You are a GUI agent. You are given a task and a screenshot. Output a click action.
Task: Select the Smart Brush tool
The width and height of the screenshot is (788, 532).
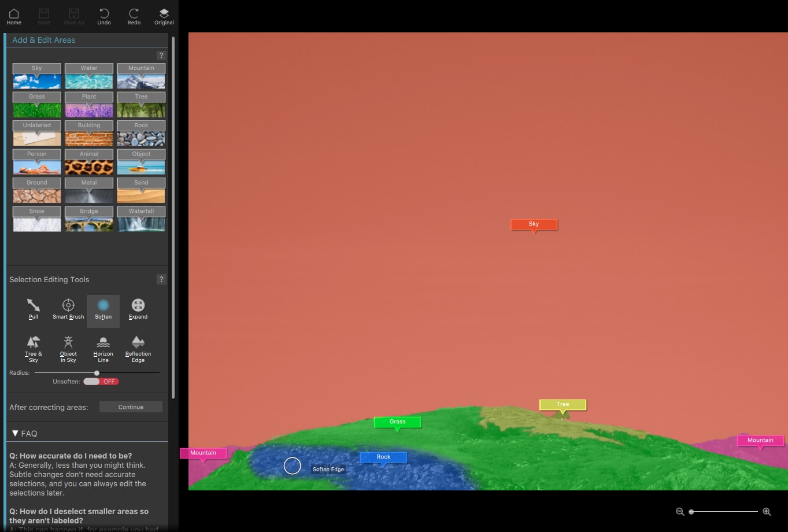[68, 309]
